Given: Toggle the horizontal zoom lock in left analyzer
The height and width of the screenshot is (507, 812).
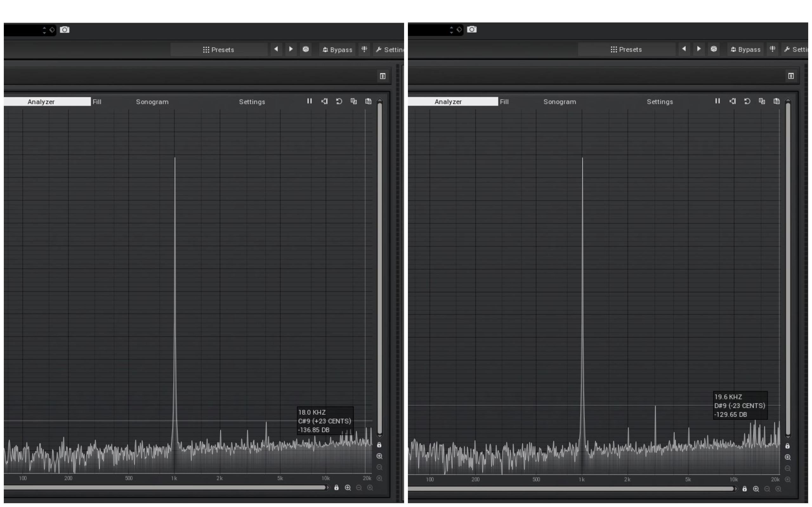Looking at the screenshot, I should [336, 488].
